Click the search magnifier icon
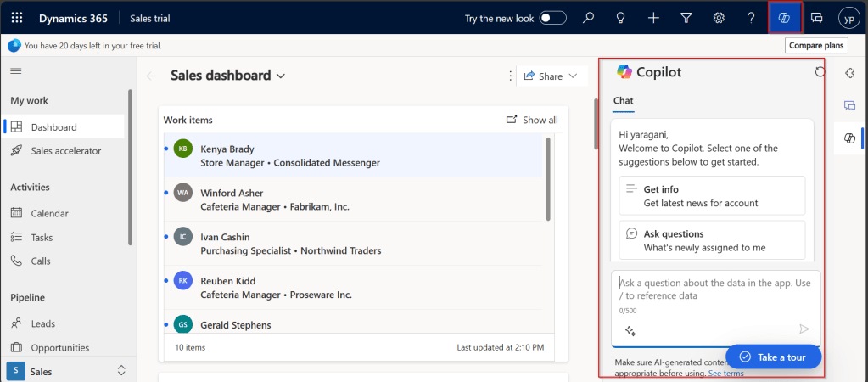The width and height of the screenshot is (868, 382). click(589, 17)
